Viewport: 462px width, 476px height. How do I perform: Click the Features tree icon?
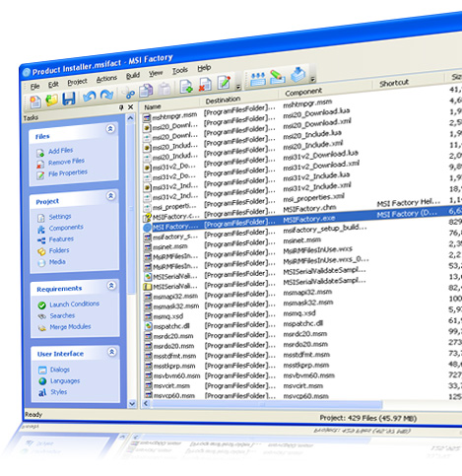pyautogui.click(x=41, y=240)
